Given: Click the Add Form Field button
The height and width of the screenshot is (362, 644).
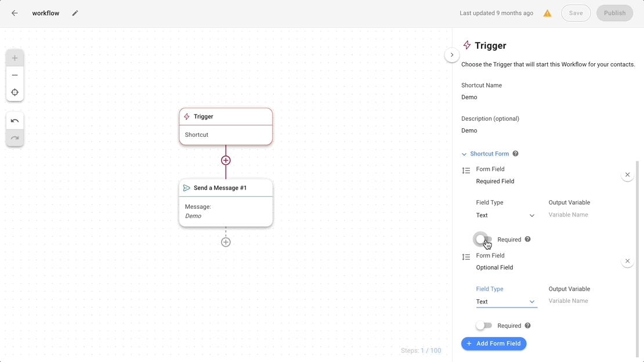Looking at the screenshot, I should [x=494, y=343].
